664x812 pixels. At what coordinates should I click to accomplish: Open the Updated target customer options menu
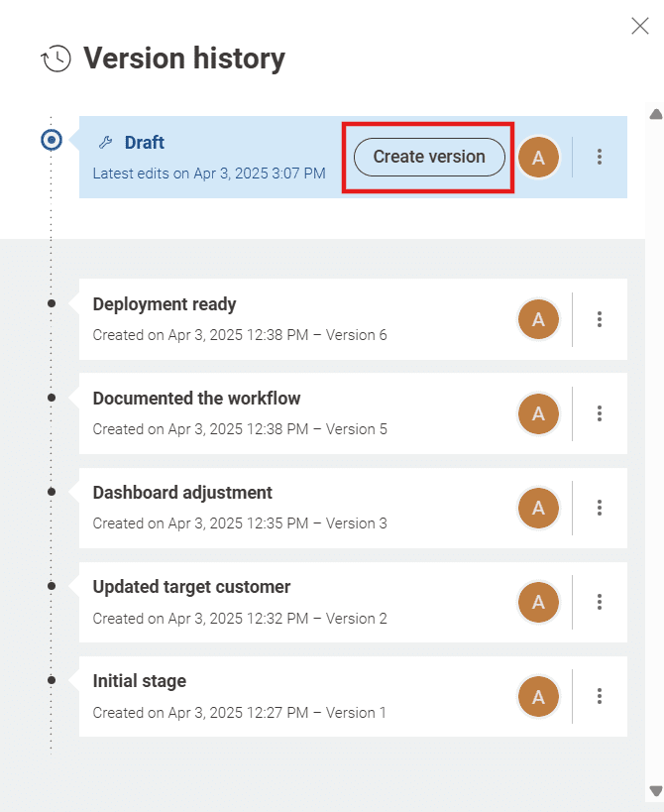(x=600, y=602)
